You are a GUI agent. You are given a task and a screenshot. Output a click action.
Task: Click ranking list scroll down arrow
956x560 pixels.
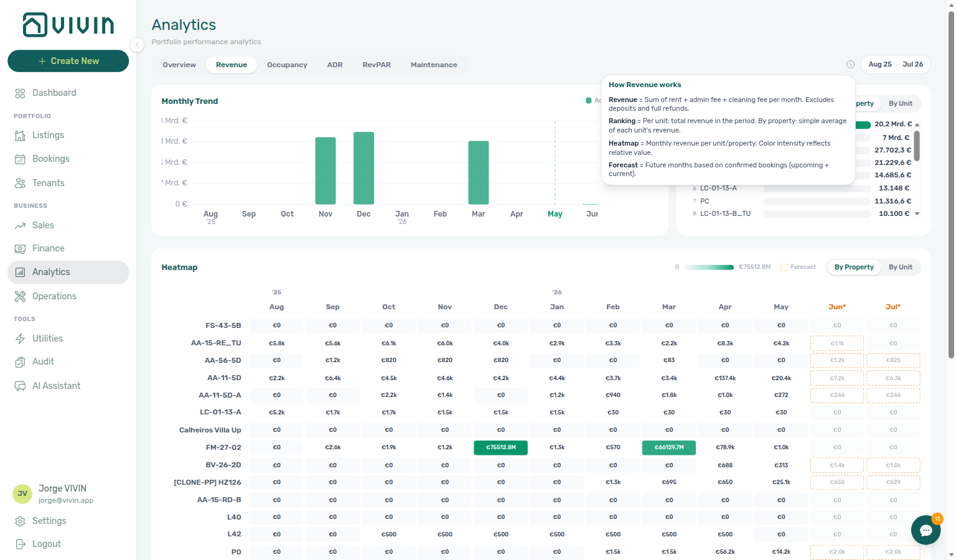click(917, 214)
